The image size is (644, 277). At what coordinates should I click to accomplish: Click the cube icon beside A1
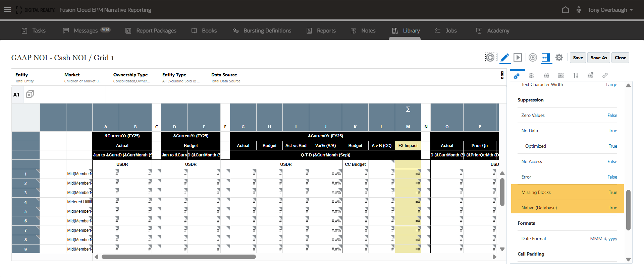(30, 94)
